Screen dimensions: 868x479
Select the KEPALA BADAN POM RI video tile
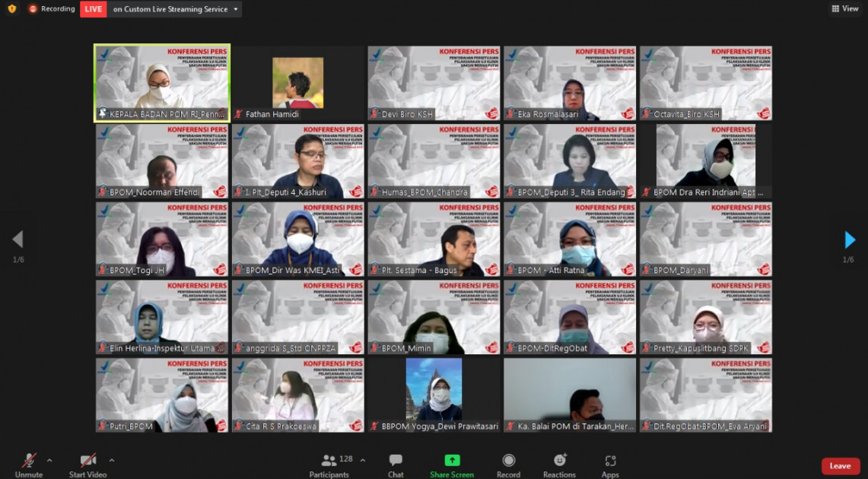[x=162, y=82]
